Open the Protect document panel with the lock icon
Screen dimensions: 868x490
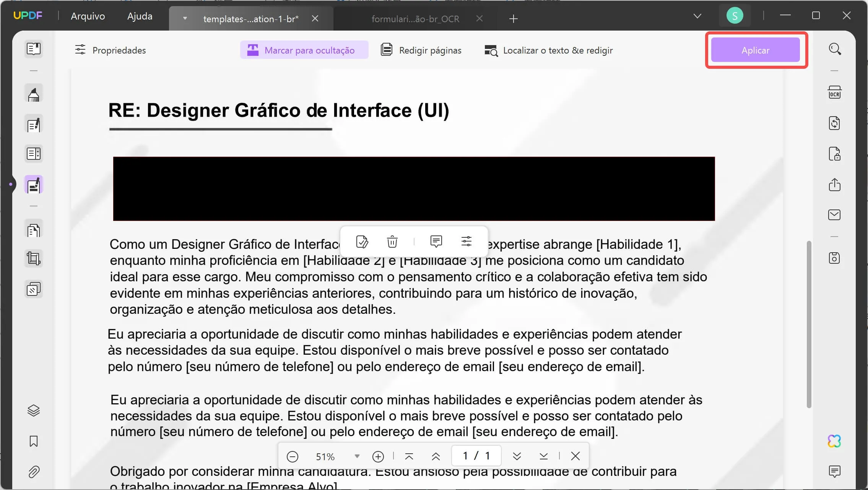pyautogui.click(x=835, y=154)
